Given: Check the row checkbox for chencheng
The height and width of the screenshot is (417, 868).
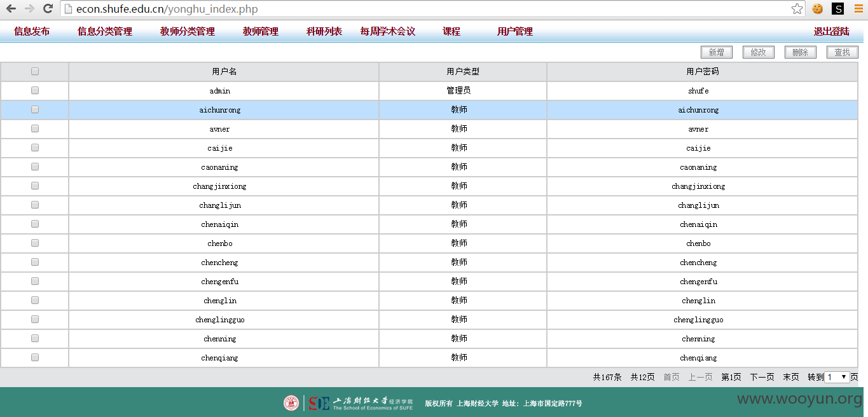Looking at the screenshot, I should coord(35,262).
